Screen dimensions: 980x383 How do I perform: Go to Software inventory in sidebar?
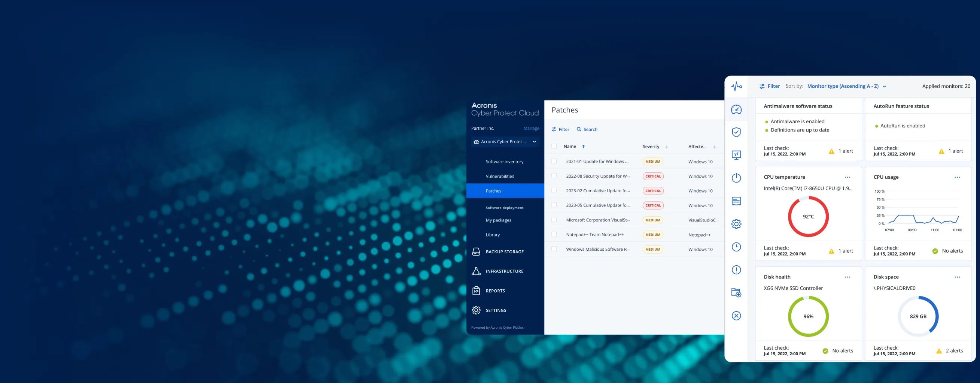pyautogui.click(x=504, y=162)
